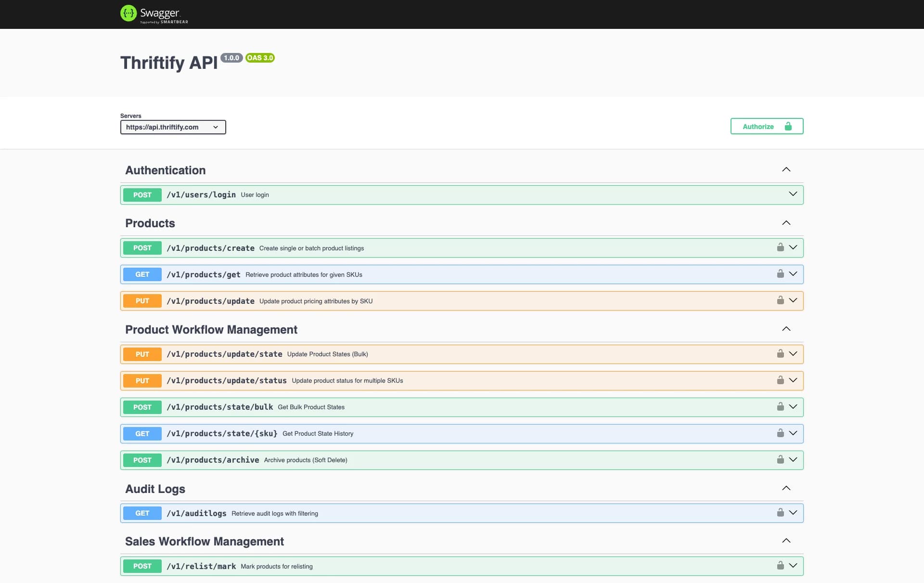924x583 pixels.
Task: Click PUT badge of /v1/products/update
Action: point(142,301)
